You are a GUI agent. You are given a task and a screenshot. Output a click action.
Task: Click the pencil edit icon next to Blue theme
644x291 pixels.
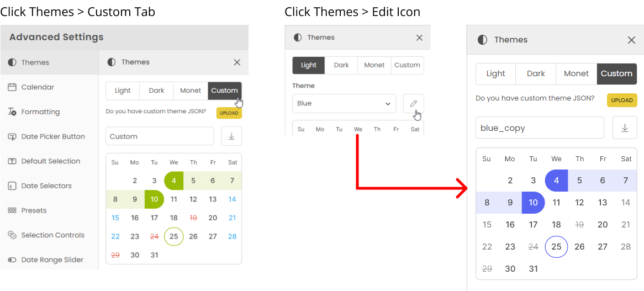413,103
